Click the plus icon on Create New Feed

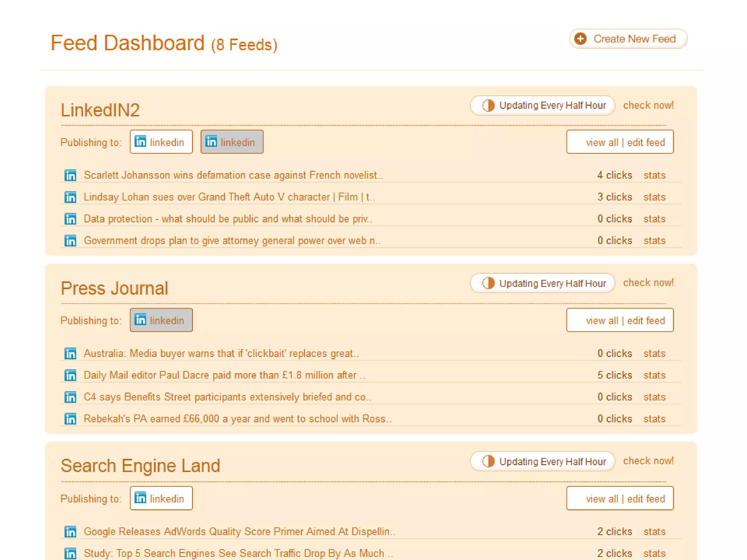tap(580, 39)
